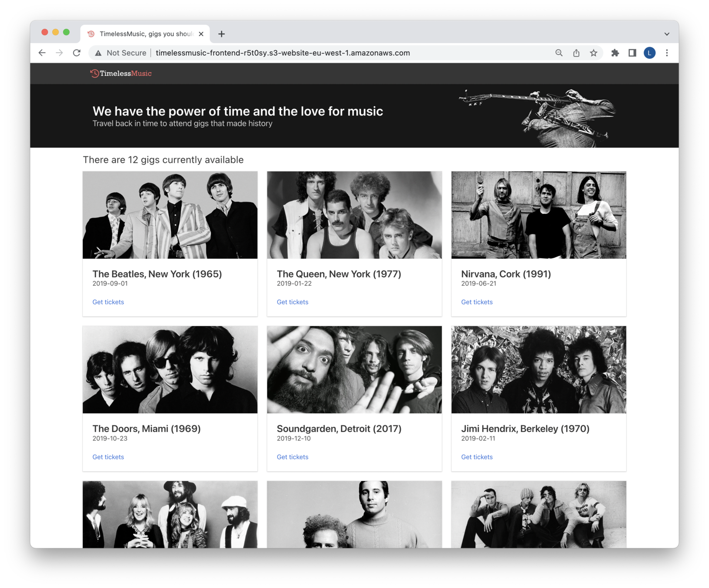Open the profile avatar L
The image size is (709, 588).
pos(650,53)
